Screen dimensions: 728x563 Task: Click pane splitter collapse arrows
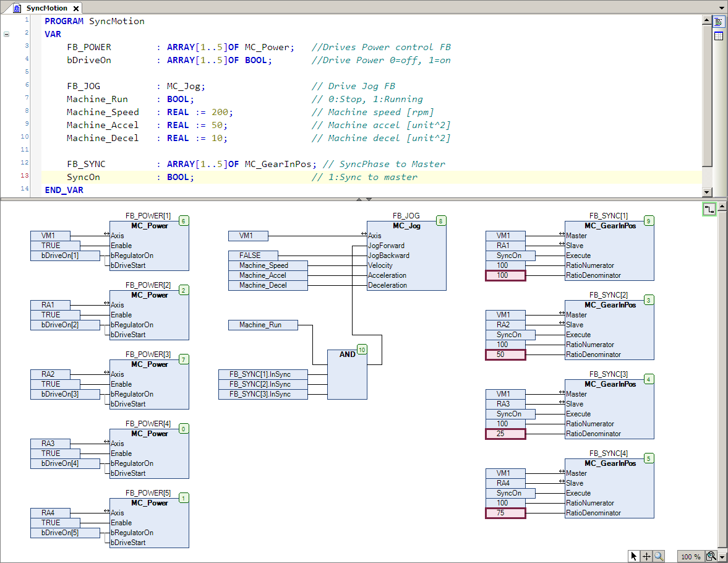coord(364,199)
